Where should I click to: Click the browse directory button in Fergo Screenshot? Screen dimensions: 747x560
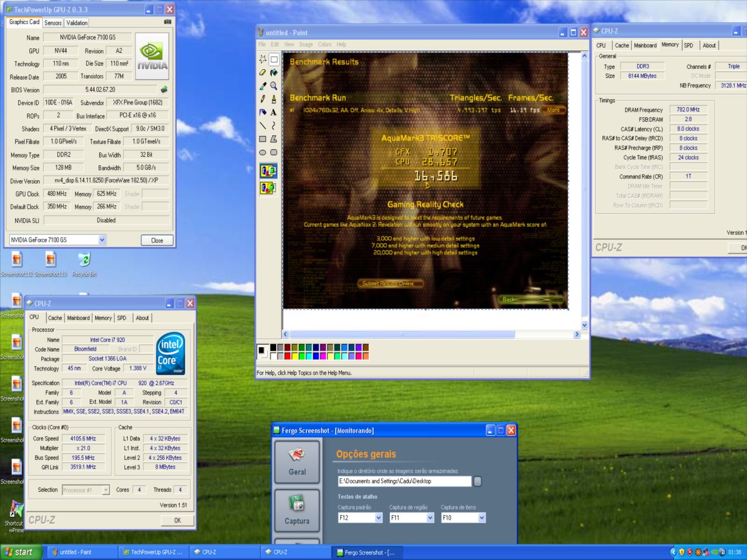[x=477, y=481]
